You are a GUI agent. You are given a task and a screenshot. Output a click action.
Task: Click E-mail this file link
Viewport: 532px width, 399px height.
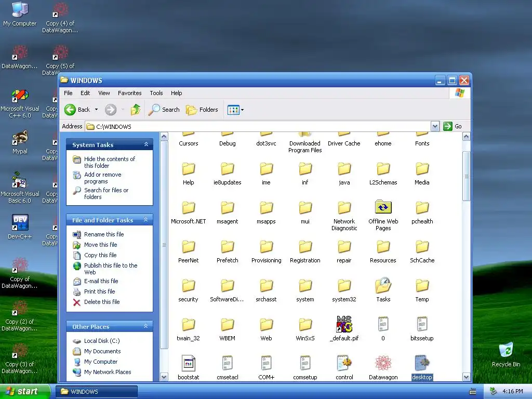click(101, 281)
